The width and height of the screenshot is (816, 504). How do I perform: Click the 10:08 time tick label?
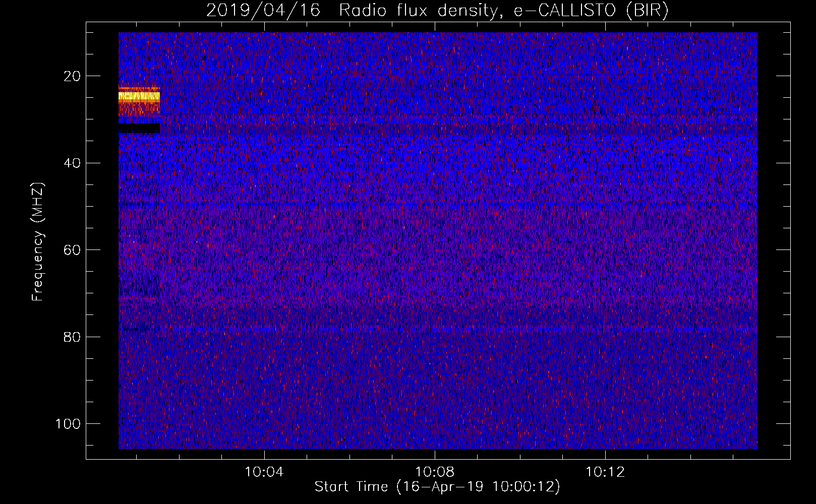pyautogui.click(x=434, y=472)
